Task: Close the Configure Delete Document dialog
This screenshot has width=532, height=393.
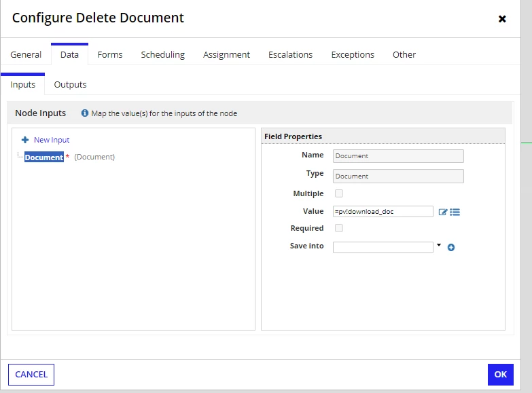Action: pos(502,18)
